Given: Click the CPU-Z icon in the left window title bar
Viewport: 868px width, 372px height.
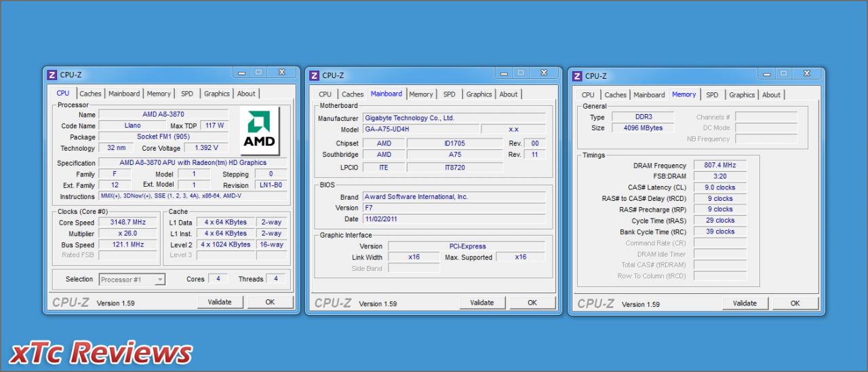Looking at the screenshot, I should coord(52,75).
